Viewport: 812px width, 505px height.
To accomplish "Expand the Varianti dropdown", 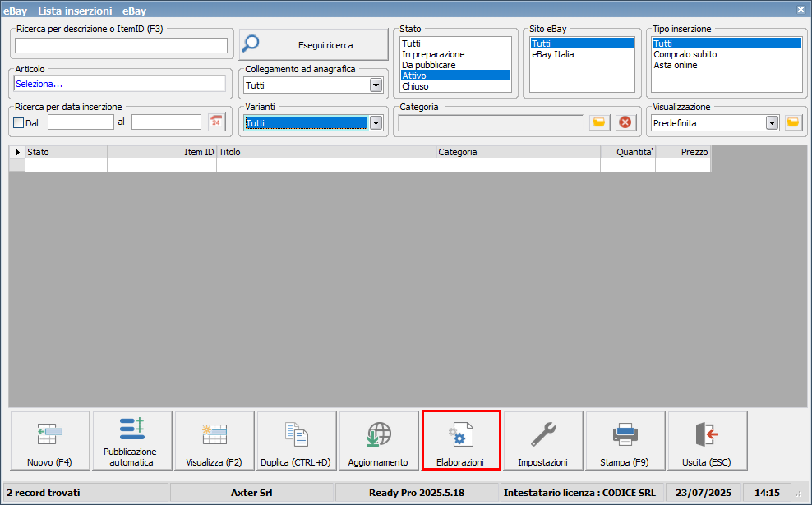I will (x=376, y=122).
